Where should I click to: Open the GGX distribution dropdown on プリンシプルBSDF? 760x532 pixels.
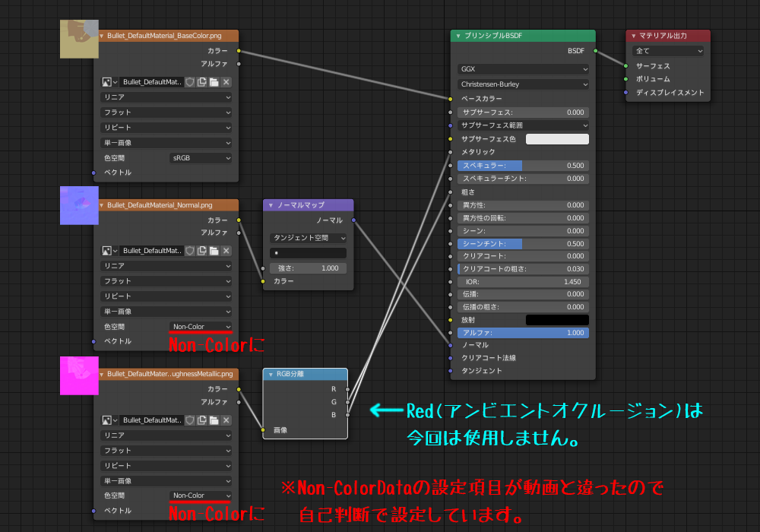(x=522, y=68)
